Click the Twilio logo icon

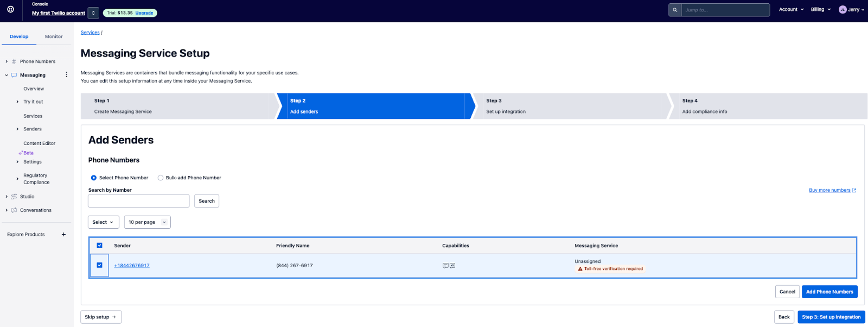[x=10, y=9]
